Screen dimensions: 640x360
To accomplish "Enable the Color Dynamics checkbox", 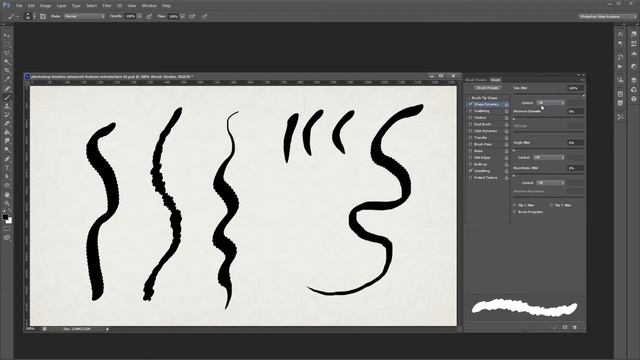I will [471, 131].
